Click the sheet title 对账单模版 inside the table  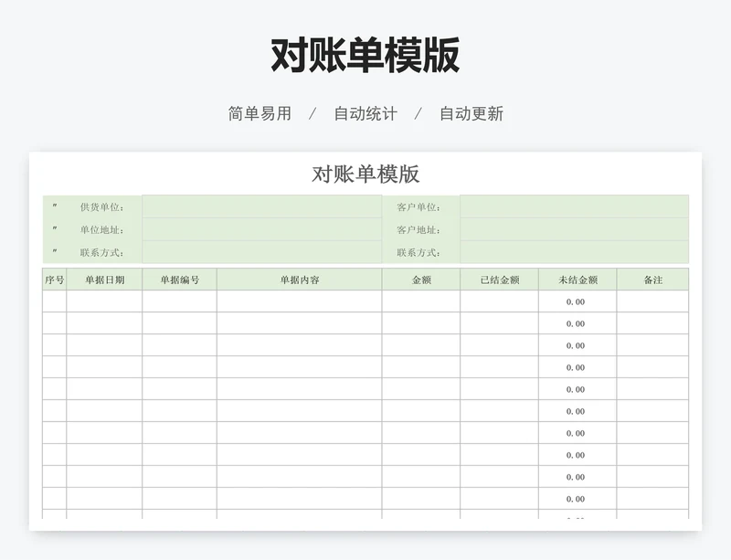point(365,174)
